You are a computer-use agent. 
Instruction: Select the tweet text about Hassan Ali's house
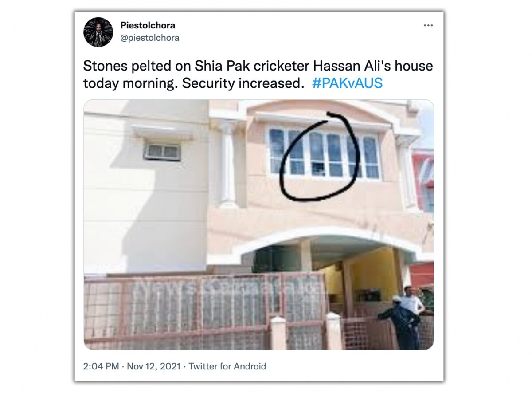(x=258, y=75)
